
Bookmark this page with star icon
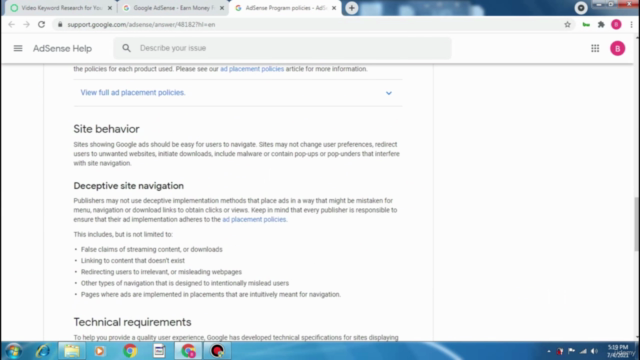click(567, 24)
